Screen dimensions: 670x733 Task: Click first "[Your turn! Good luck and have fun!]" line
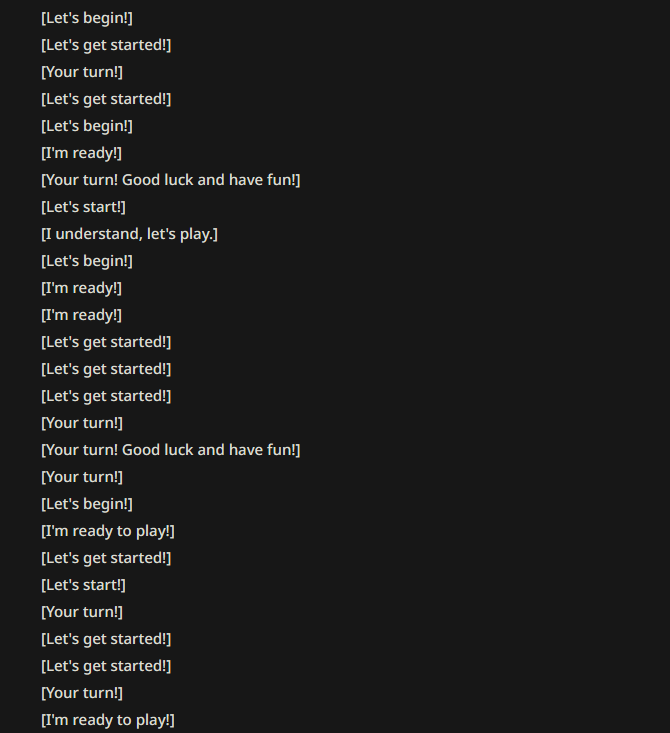[x=171, y=180]
